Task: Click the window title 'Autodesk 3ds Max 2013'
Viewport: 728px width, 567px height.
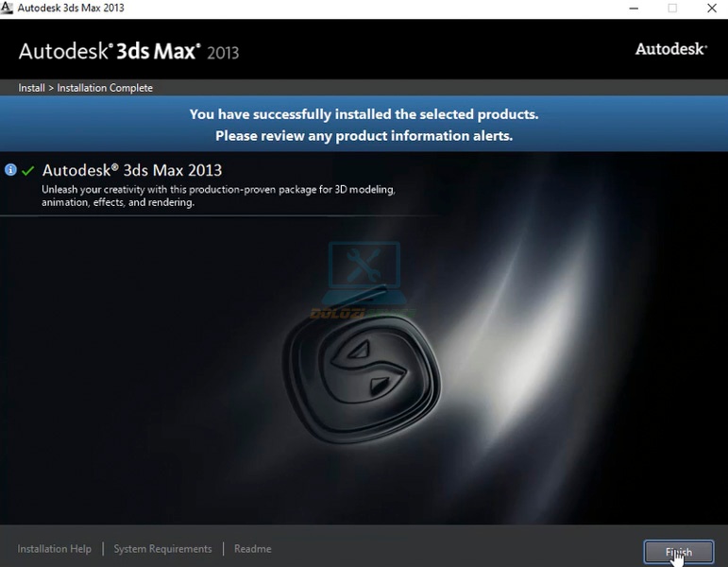Action: click(71, 8)
